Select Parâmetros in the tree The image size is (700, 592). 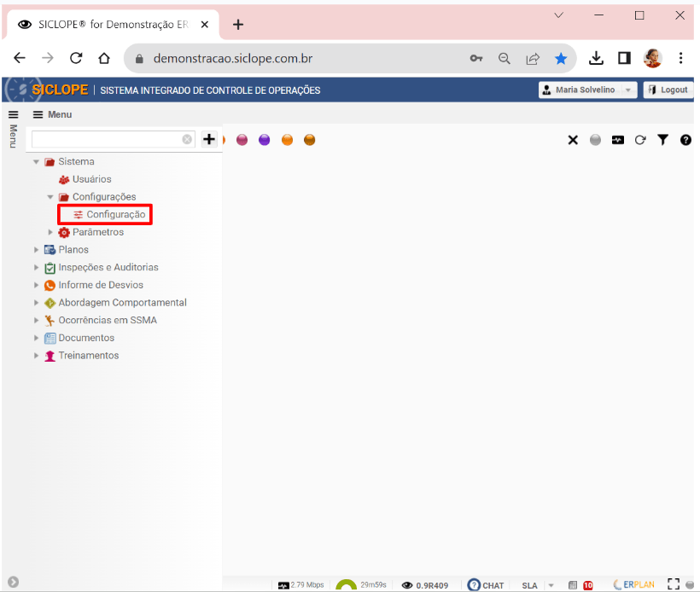98,232
